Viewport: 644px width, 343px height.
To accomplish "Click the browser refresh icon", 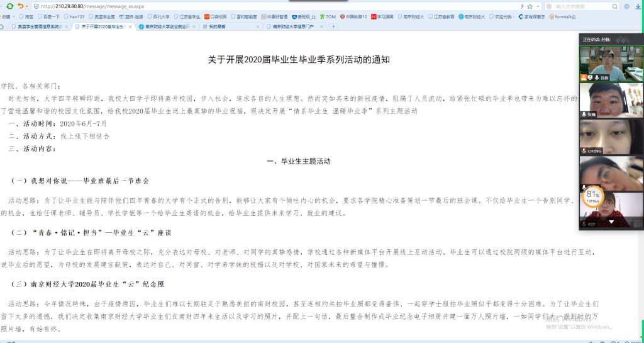I will coord(10,6).
